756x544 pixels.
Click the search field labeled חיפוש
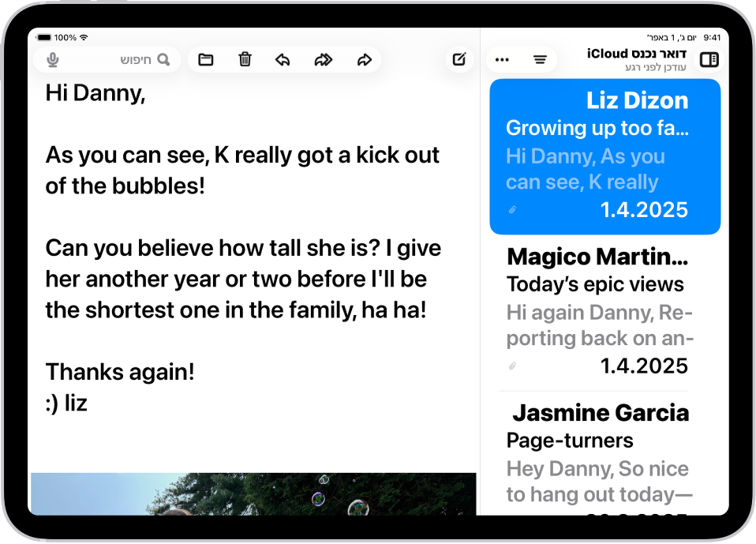107,60
